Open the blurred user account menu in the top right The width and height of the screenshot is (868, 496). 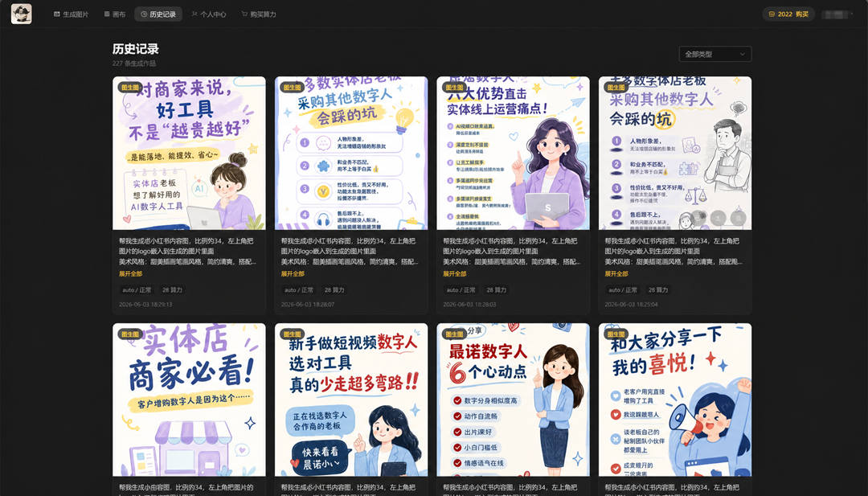(838, 14)
